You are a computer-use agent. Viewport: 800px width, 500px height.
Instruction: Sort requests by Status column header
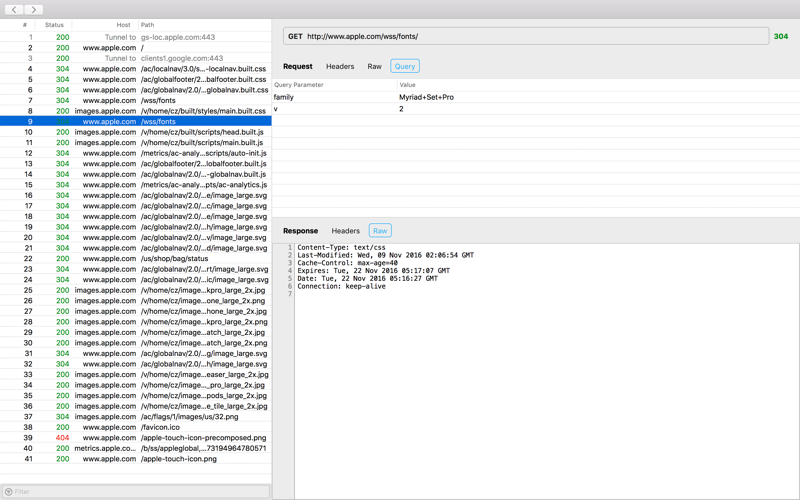54,24
